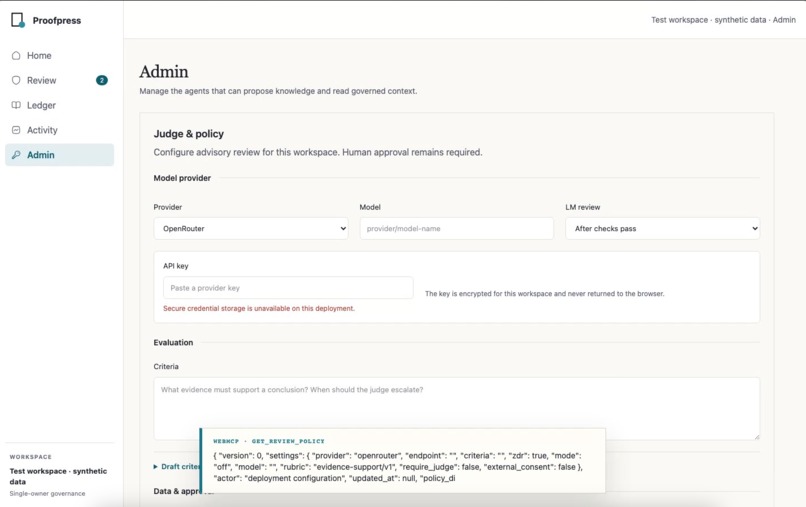Image resolution: width=806 pixels, height=507 pixels.
Task: Open the Review section
Action: 60,80
